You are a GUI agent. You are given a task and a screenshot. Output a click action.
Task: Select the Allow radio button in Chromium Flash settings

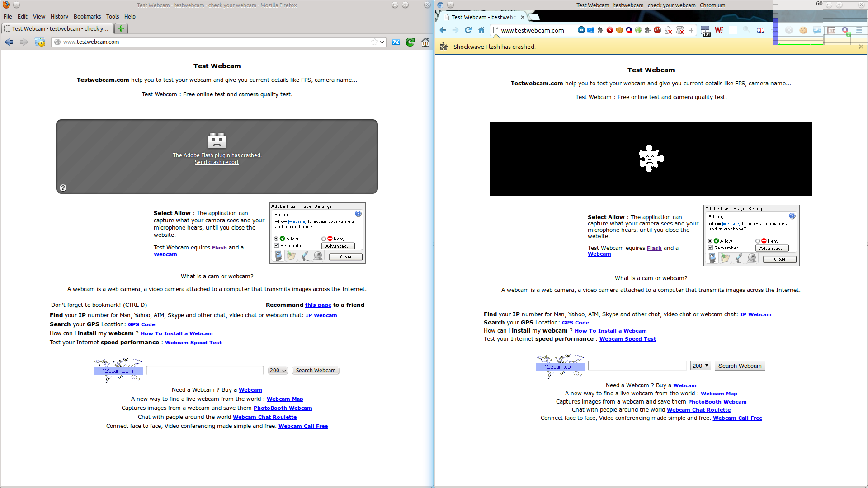tap(710, 241)
